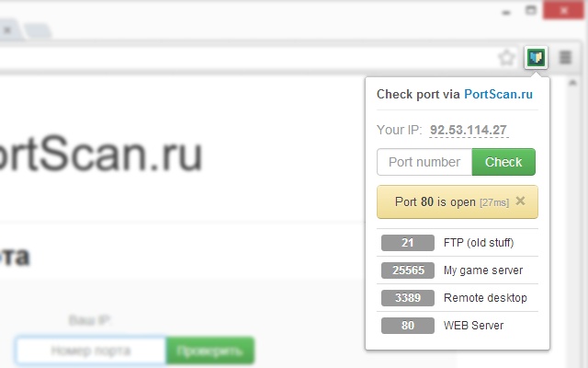Focus the Номер порта page input
Screen dimensions: 588x368
pos(90,351)
